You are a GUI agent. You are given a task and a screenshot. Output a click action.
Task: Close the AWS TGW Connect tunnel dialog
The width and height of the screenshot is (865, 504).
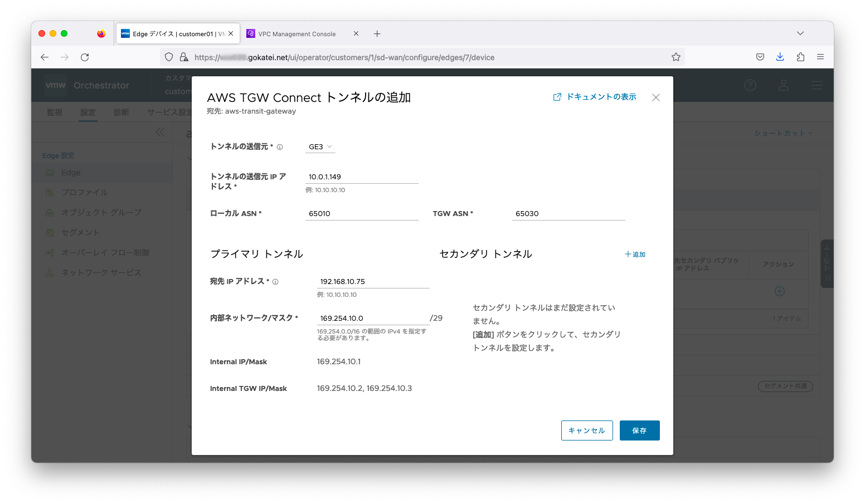[656, 97]
